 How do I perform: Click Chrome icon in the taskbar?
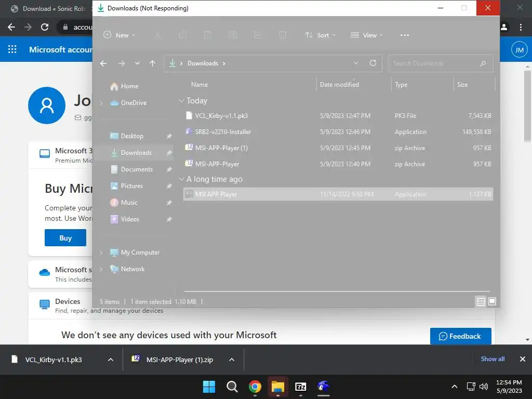tap(255, 387)
